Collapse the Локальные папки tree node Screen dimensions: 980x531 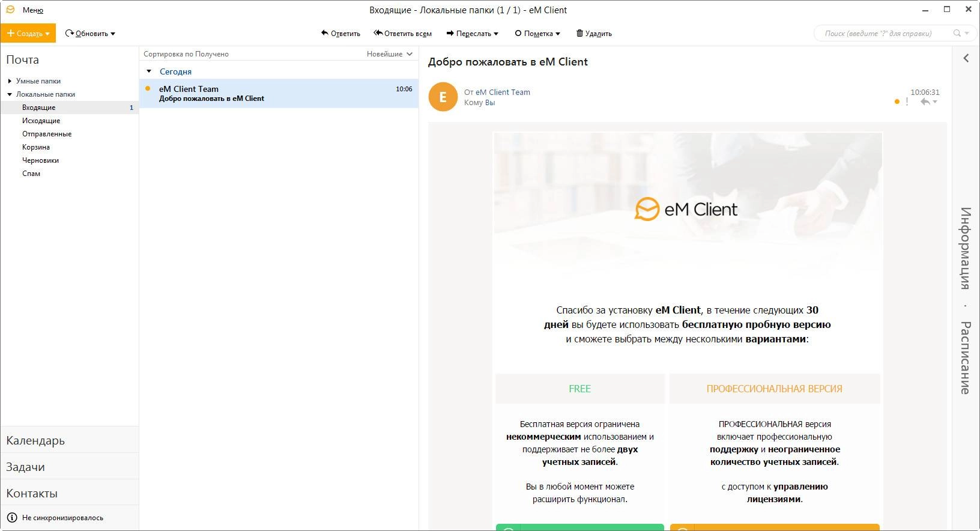pos(10,94)
